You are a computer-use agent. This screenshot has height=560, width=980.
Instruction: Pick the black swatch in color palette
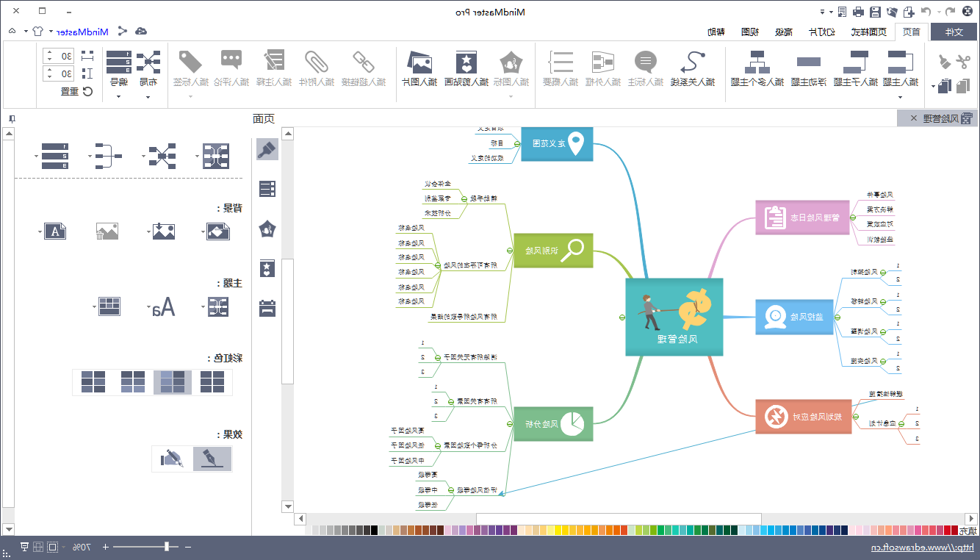[374, 530]
